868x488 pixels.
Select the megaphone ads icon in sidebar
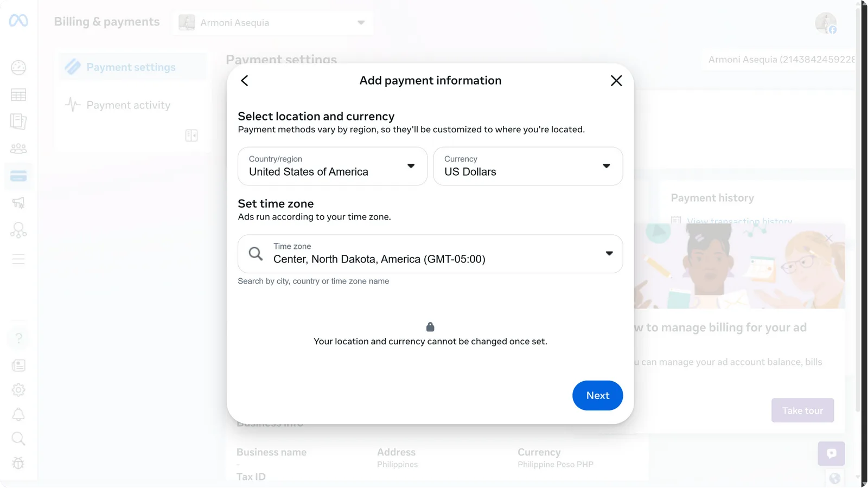pyautogui.click(x=18, y=202)
